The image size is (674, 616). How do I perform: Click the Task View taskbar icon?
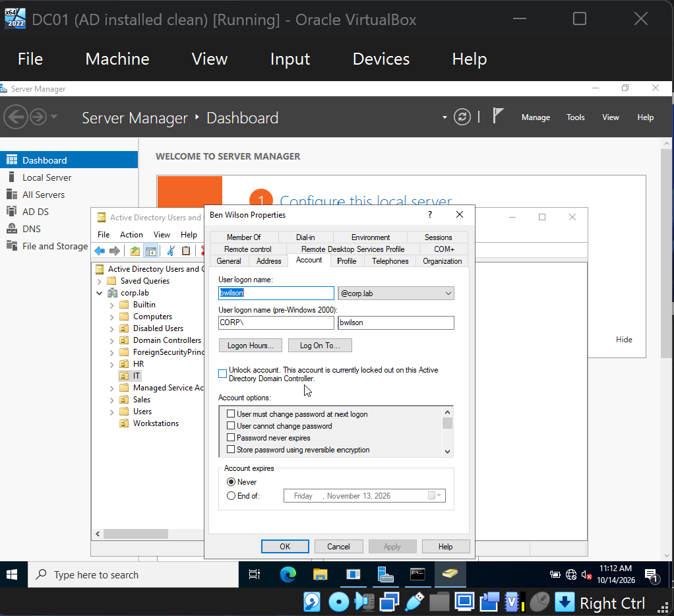[x=255, y=574]
